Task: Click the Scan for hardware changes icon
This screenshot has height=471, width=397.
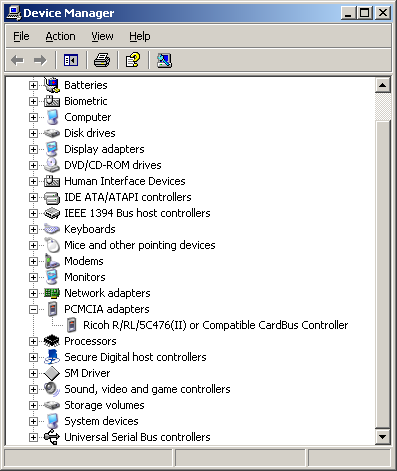Action: click(164, 60)
